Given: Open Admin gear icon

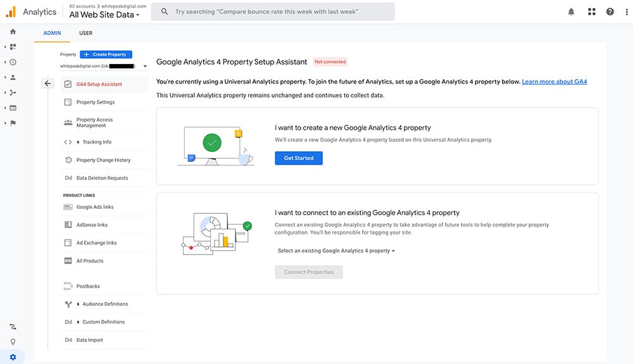Looking at the screenshot, I should [13, 357].
